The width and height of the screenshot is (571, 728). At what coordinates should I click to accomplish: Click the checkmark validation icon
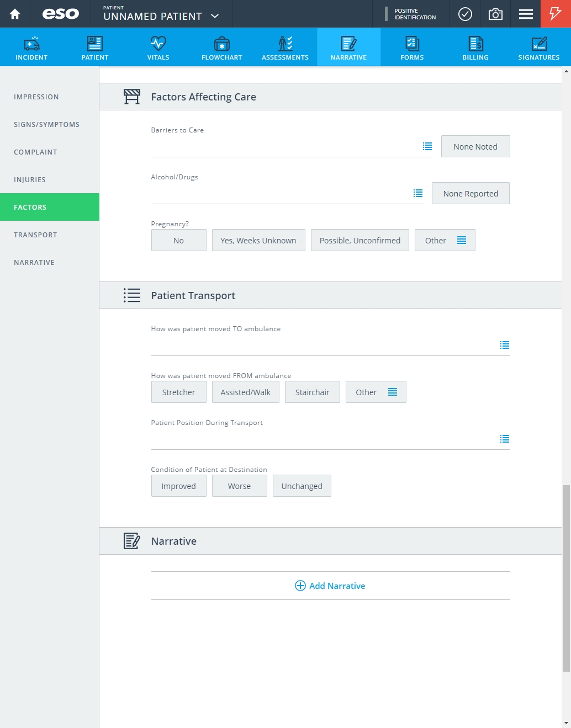pos(465,14)
